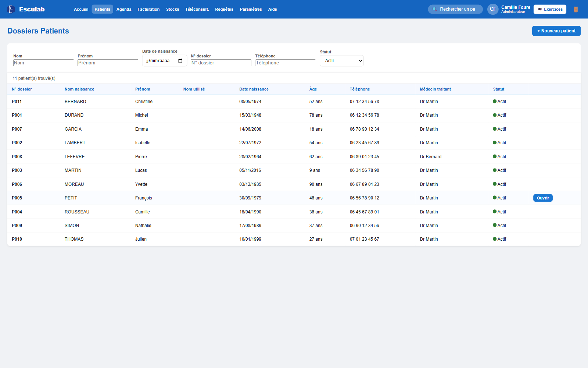
Task: Select patient file P004
Action: pyautogui.click(x=17, y=212)
